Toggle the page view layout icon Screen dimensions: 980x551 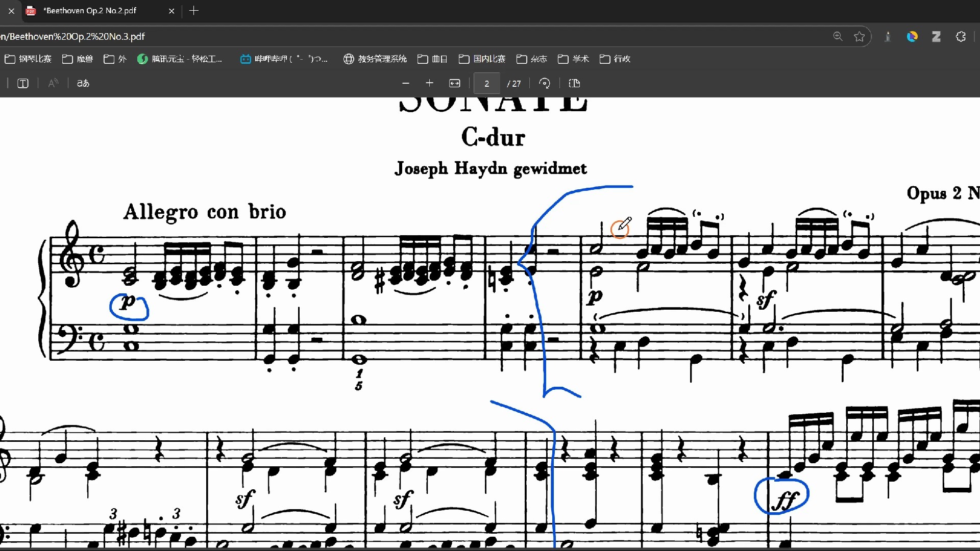(x=574, y=84)
